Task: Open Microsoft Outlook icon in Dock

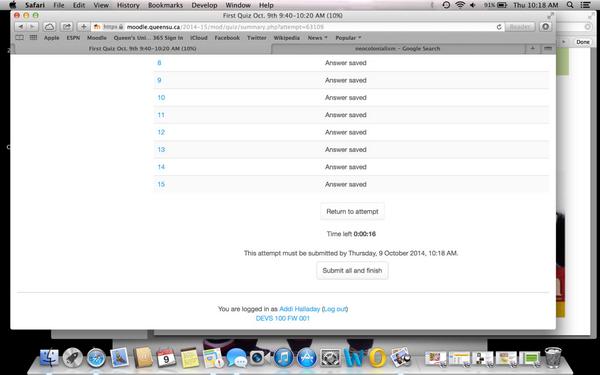Action: (x=377, y=358)
